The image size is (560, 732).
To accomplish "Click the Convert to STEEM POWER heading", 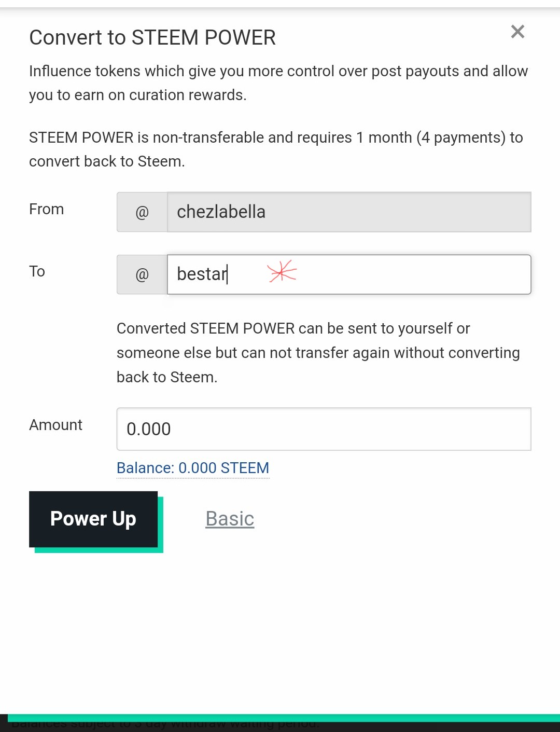I will 152,37.
